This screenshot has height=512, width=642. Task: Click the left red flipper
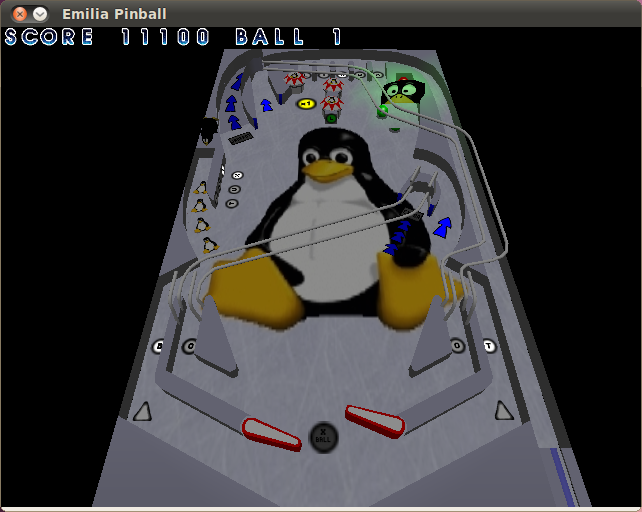point(271,435)
